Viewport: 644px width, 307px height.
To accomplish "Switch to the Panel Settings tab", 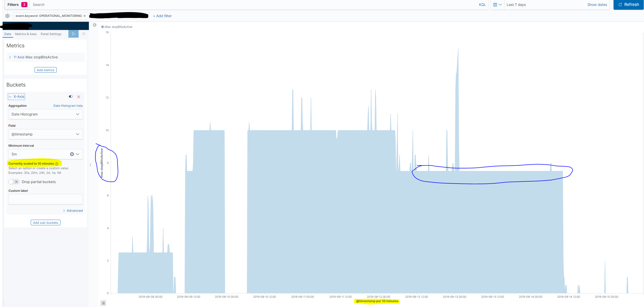I will (51, 34).
